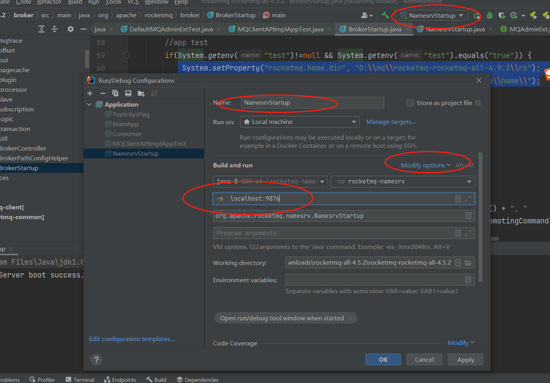This screenshot has height=383, width=550.
Task: Open Edit configuration templates link
Action: 132,339
